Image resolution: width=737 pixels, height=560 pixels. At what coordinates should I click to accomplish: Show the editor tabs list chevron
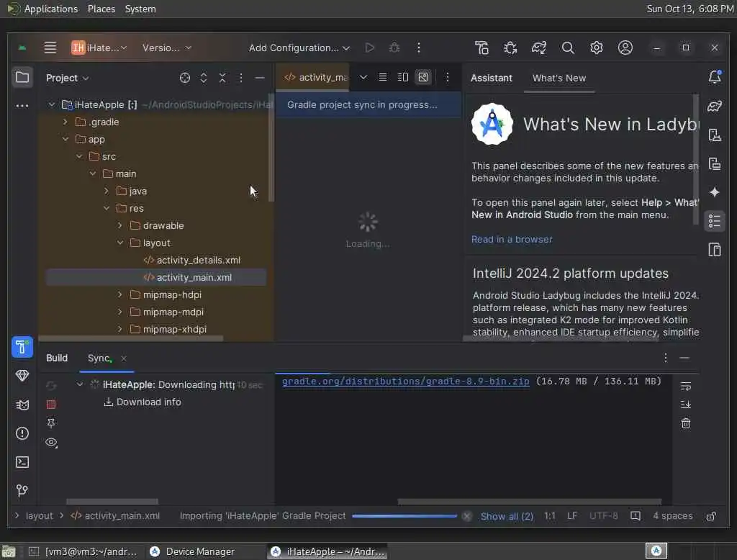click(x=363, y=77)
